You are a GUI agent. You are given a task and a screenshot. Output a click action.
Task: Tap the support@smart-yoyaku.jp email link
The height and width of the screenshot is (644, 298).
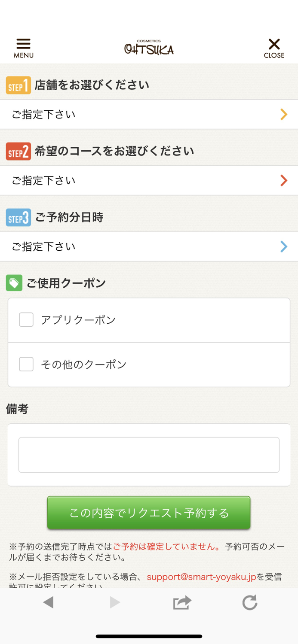(x=202, y=577)
